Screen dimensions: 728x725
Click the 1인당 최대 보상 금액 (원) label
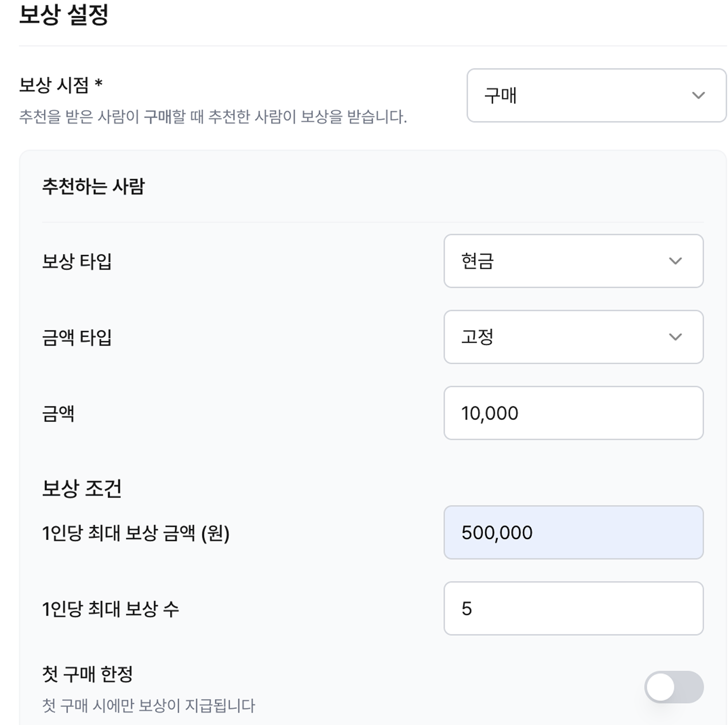click(136, 533)
